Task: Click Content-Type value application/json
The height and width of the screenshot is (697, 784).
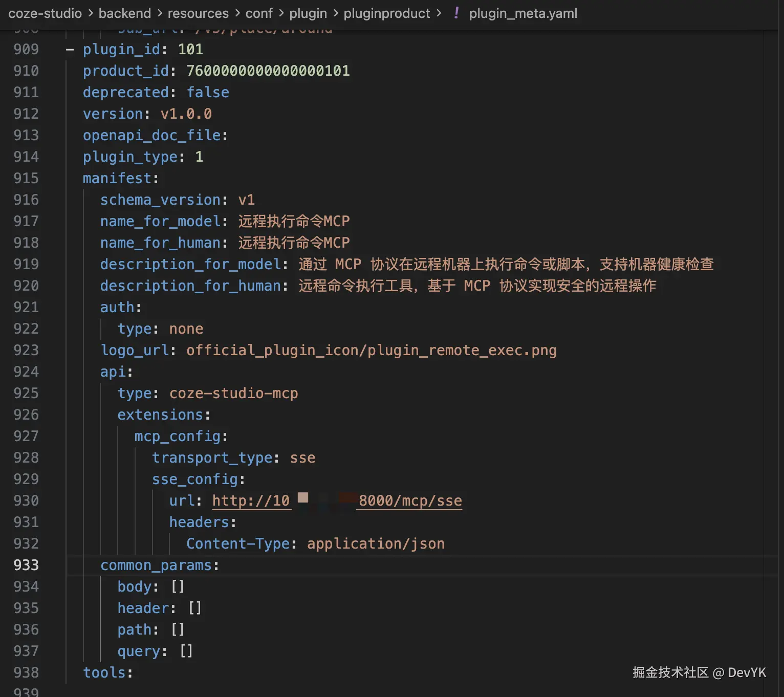Action: pyautogui.click(x=376, y=543)
